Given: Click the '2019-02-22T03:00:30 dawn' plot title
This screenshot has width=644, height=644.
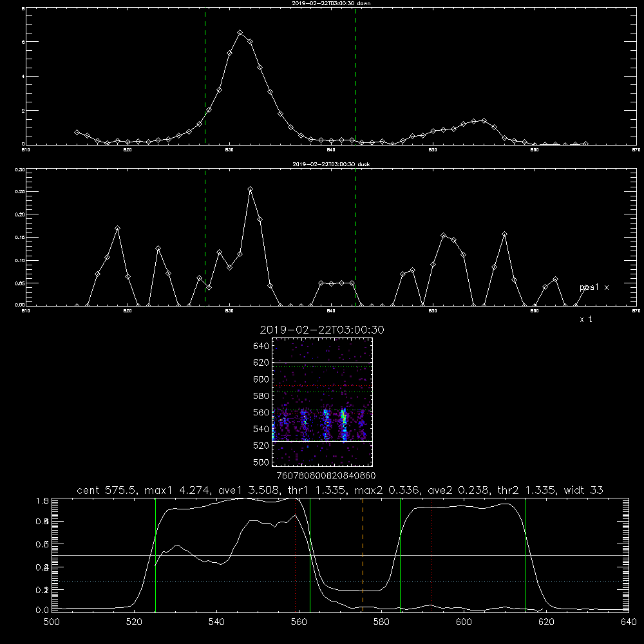Looking at the screenshot, I should 331,3.
